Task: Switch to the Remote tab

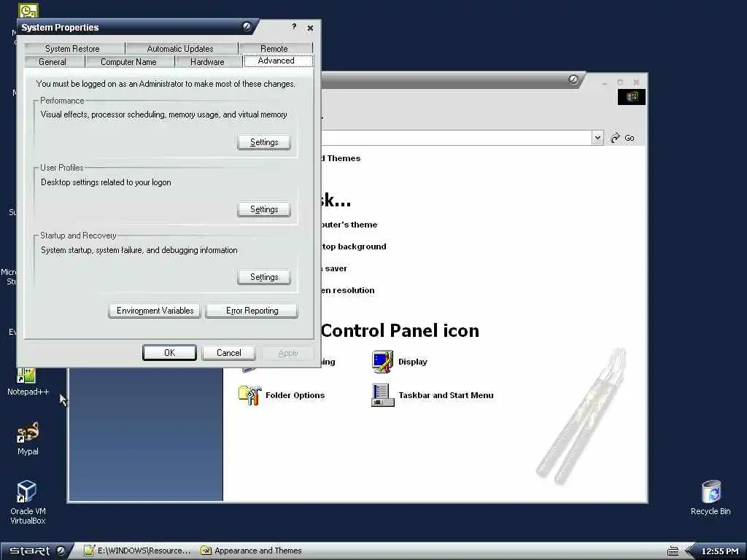Action: [274, 49]
